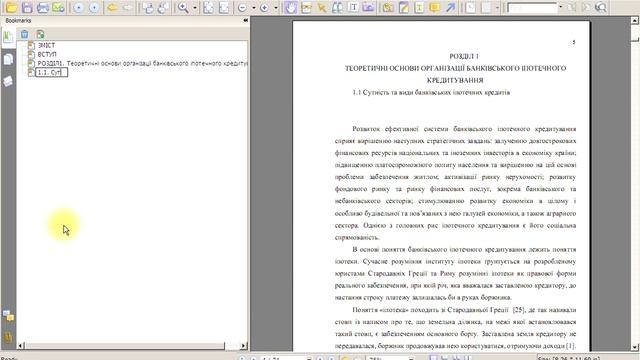The width and height of the screenshot is (640, 360).
Task: Select the ВСТУП bookmark
Action: click(47, 54)
